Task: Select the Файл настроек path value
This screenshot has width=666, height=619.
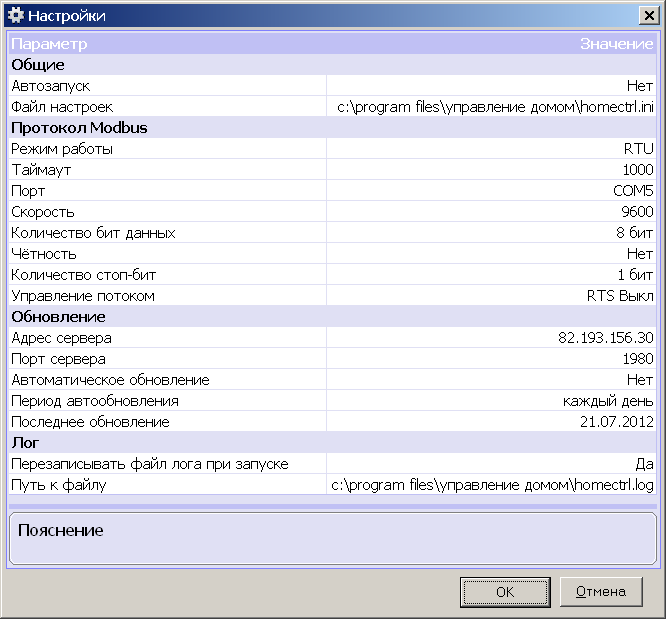Action: (494, 107)
